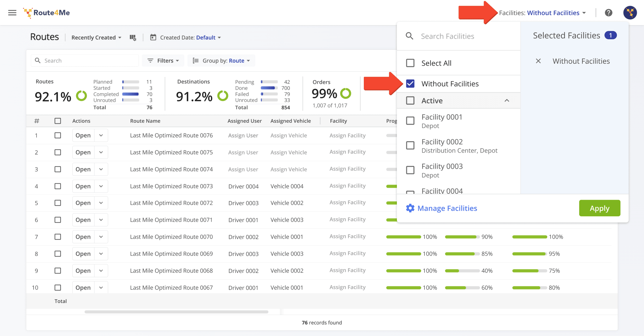Image resolution: width=644 pixels, height=336 pixels.
Task: Tick the Facility 0002 checkbox
Action: 410,145
